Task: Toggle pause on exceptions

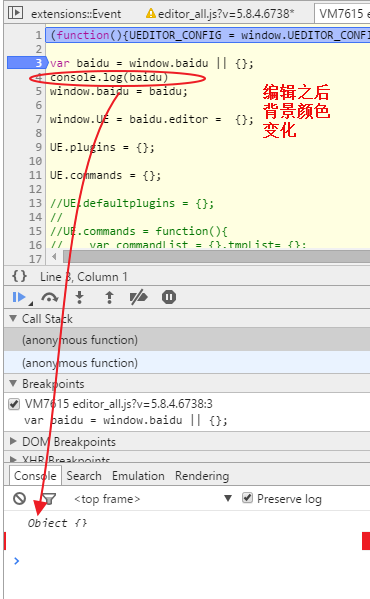Action: click(x=169, y=297)
